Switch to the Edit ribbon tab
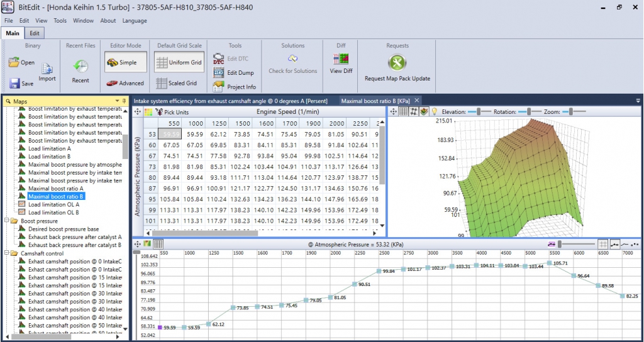This screenshot has width=644, height=342. pos(35,33)
